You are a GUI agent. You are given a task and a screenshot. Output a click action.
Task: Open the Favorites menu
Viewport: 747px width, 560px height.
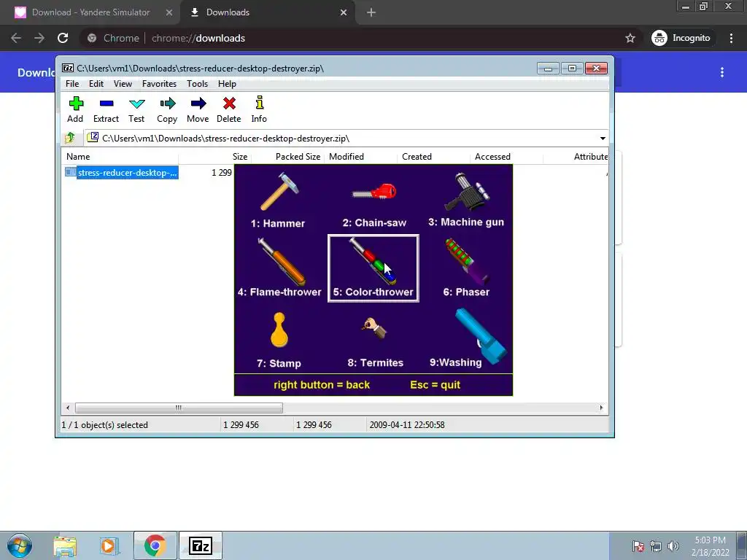(x=159, y=84)
